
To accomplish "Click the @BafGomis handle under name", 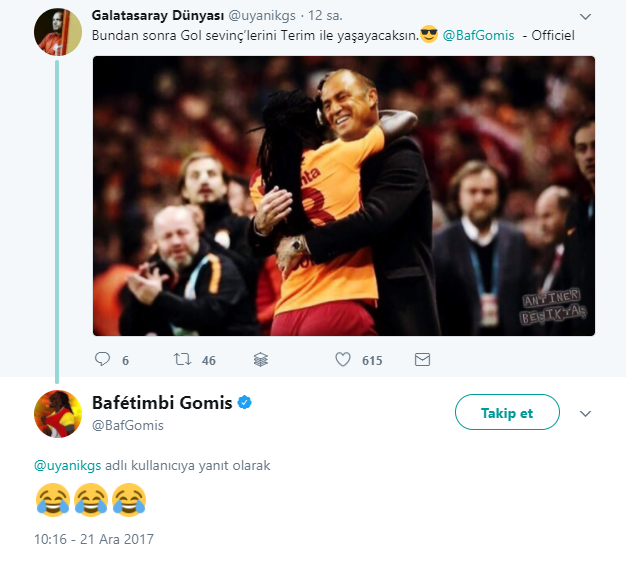I will 128,425.
